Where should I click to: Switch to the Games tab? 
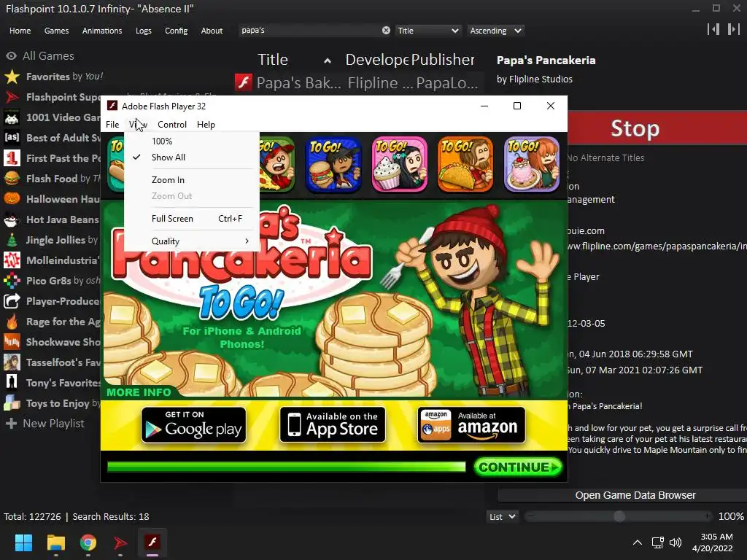56,31
